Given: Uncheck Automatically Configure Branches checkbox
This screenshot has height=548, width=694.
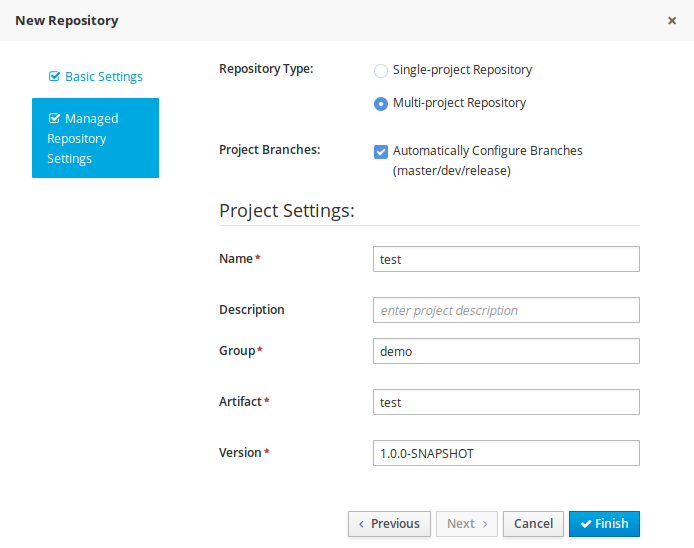Looking at the screenshot, I should [x=381, y=151].
